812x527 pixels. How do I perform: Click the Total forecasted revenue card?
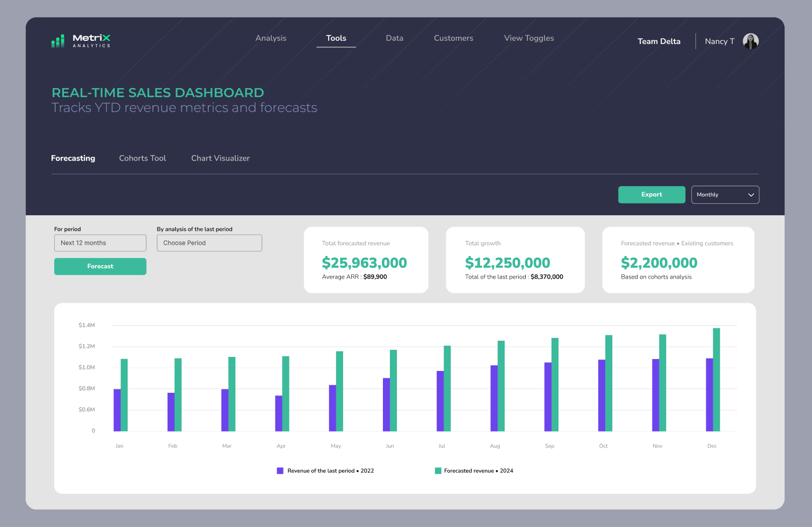pos(366,260)
